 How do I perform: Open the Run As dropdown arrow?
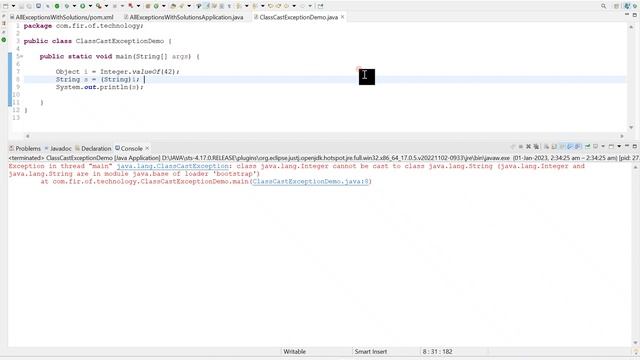click(90, 6)
